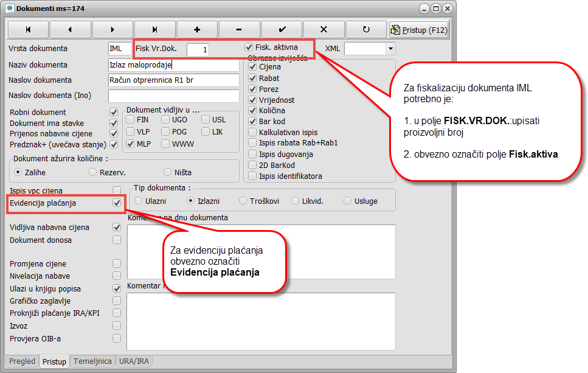Screen dimensions: 588x373
Task: Confirm changes with checkmark button
Action: point(282,30)
